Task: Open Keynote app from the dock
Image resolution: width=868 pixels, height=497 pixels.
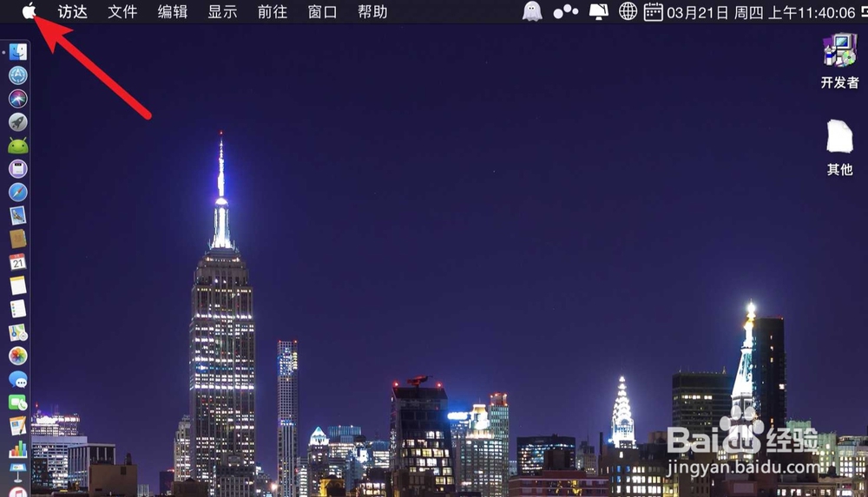Action: [x=18, y=472]
